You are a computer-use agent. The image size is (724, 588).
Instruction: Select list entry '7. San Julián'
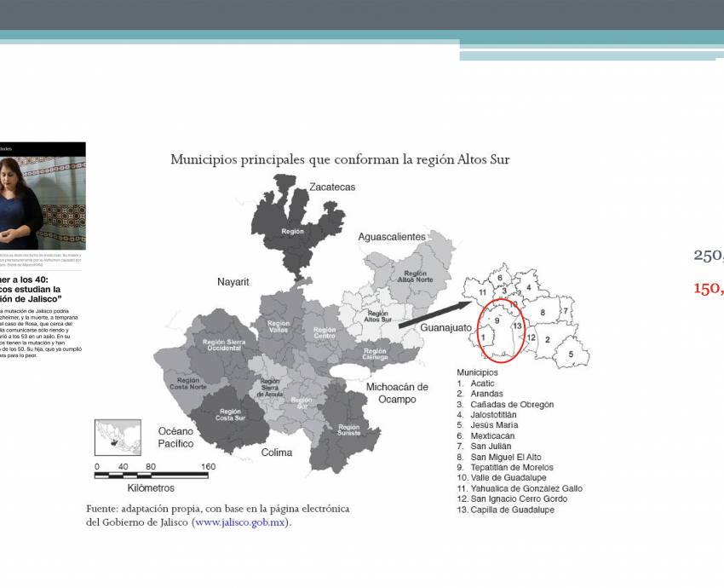point(484,447)
